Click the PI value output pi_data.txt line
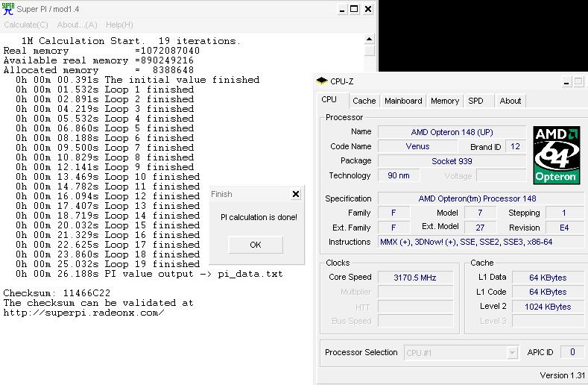 point(149,274)
